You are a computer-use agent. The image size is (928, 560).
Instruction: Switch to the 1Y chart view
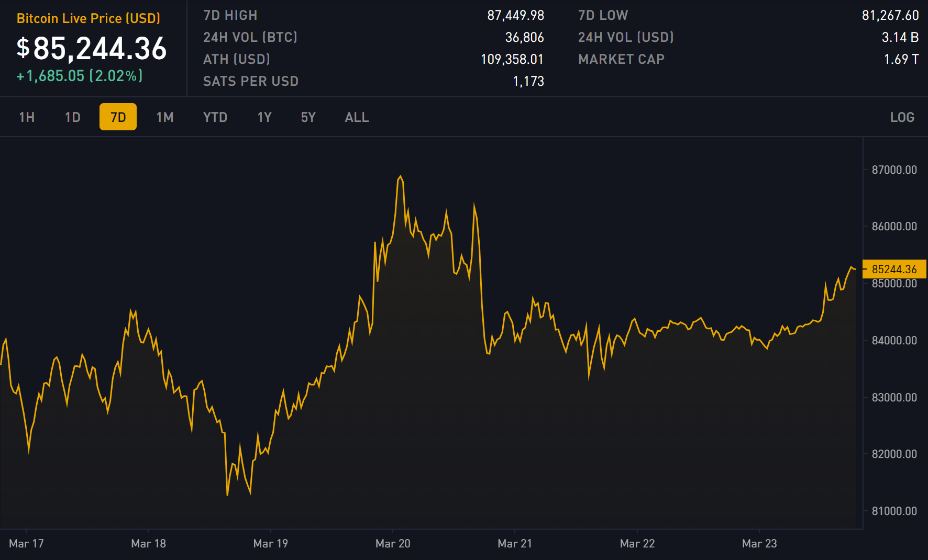click(x=264, y=117)
